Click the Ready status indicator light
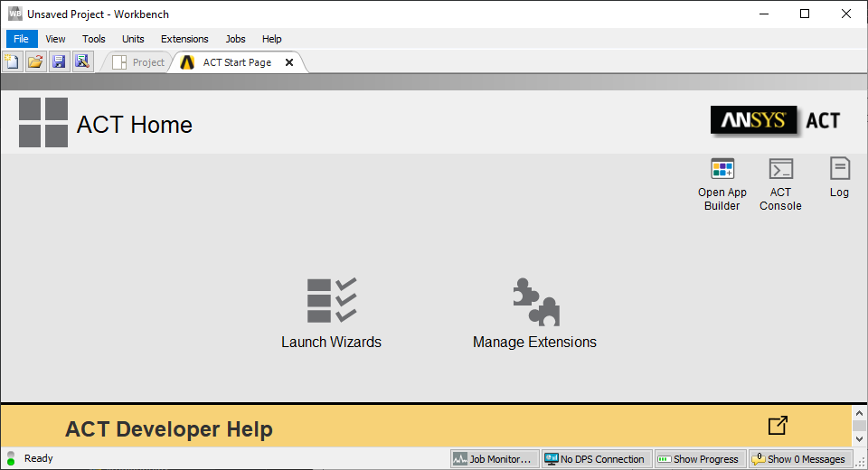 tap(11, 458)
